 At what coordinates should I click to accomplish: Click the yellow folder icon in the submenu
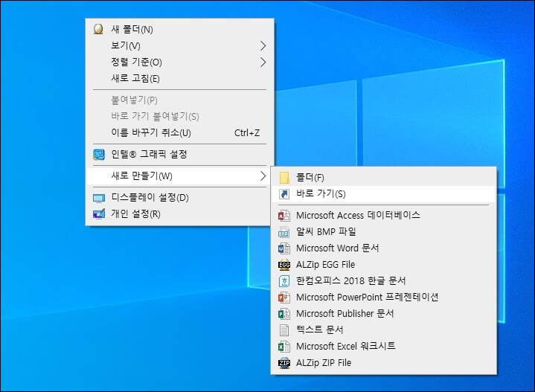click(284, 178)
